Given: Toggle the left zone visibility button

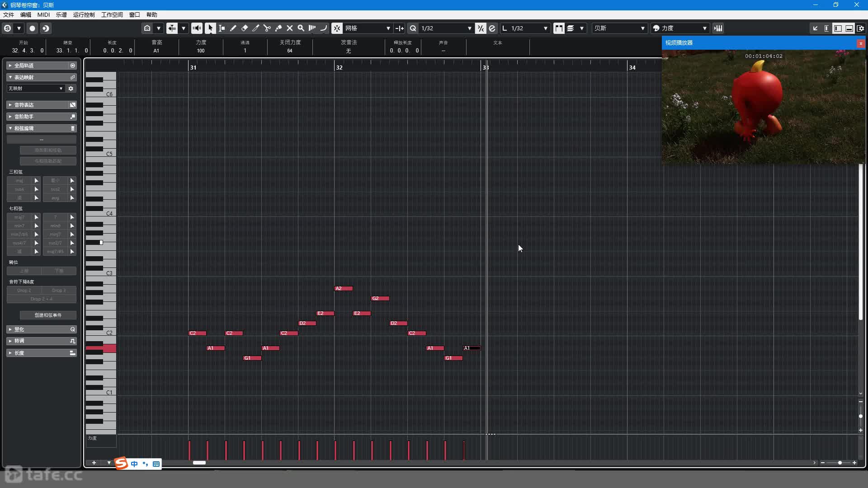Looking at the screenshot, I should (x=838, y=28).
